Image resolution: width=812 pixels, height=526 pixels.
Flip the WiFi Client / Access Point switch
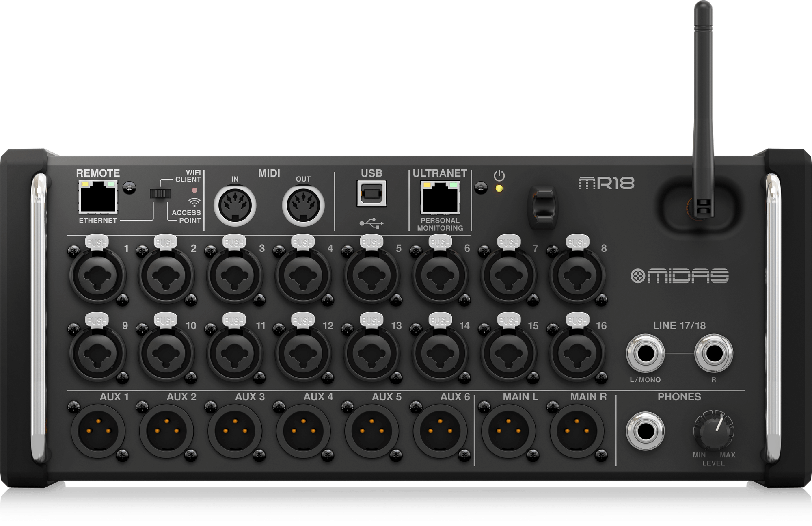(x=160, y=193)
